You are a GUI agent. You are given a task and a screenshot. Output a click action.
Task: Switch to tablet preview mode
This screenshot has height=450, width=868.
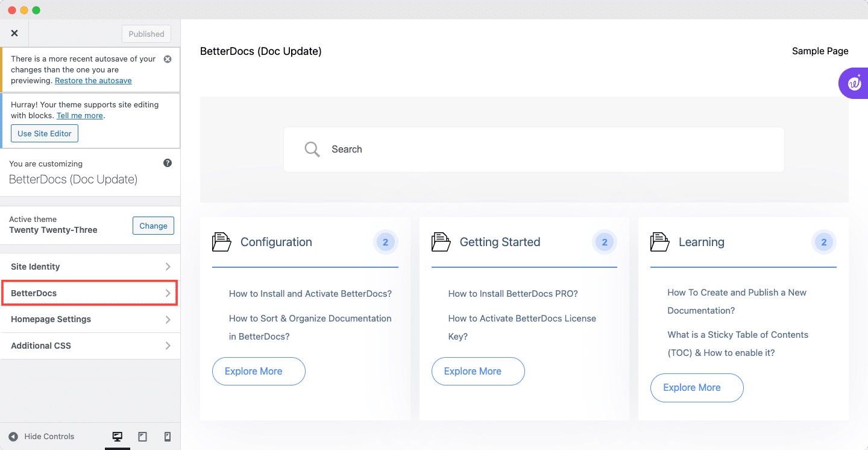coord(142,436)
